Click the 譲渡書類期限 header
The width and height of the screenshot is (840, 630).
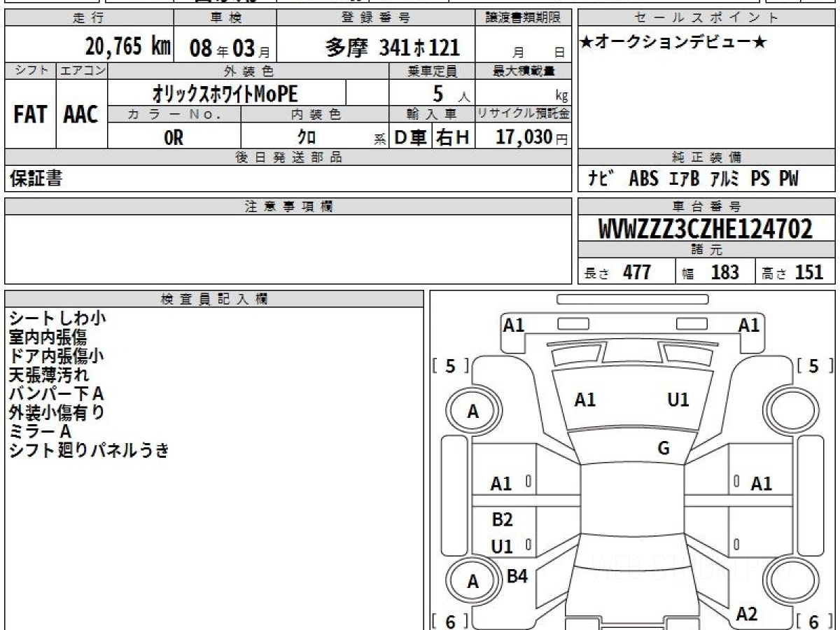coord(523,18)
